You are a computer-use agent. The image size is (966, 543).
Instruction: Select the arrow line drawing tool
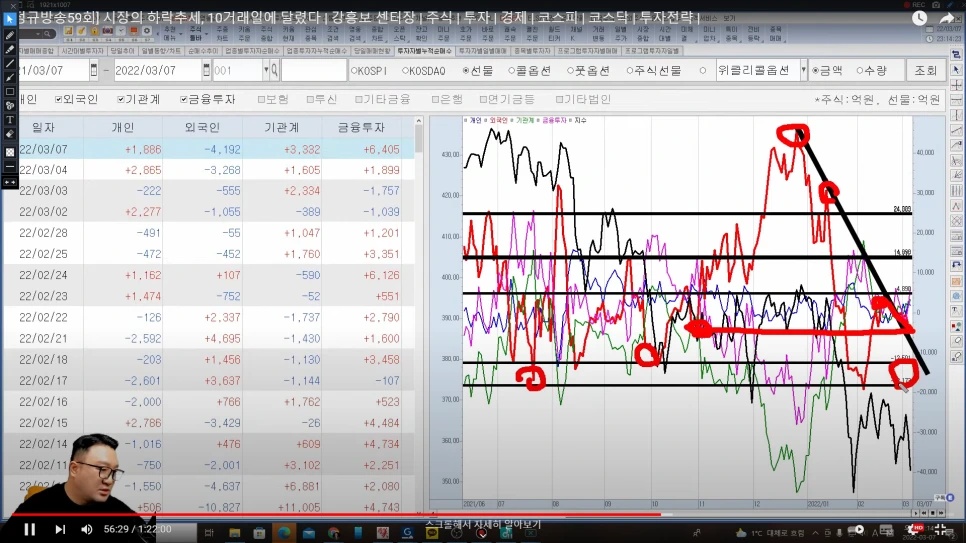point(9,78)
